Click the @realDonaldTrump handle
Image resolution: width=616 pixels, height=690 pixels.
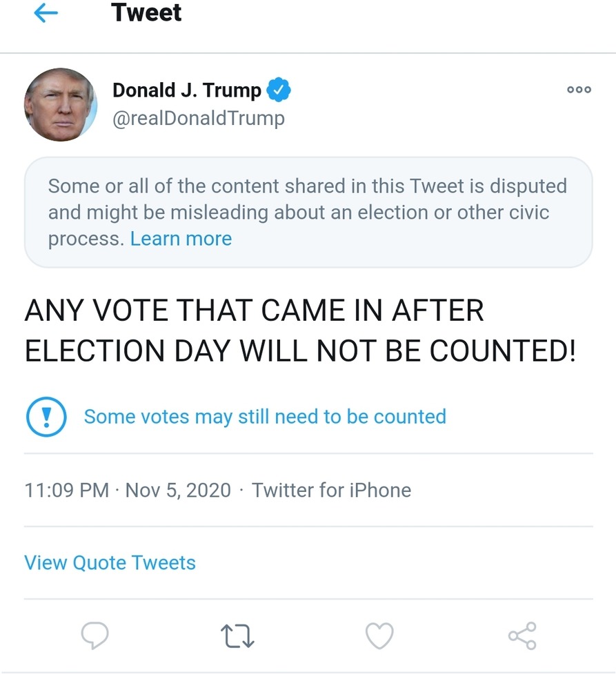[x=199, y=118]
